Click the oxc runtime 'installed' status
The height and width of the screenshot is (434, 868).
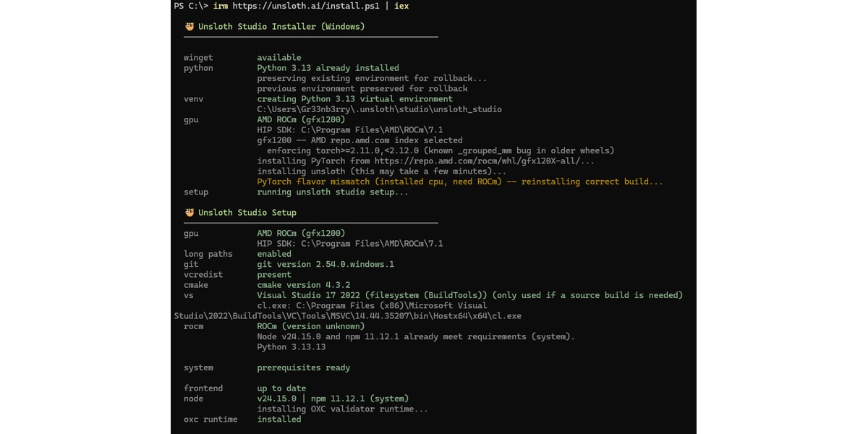(279, 419)
